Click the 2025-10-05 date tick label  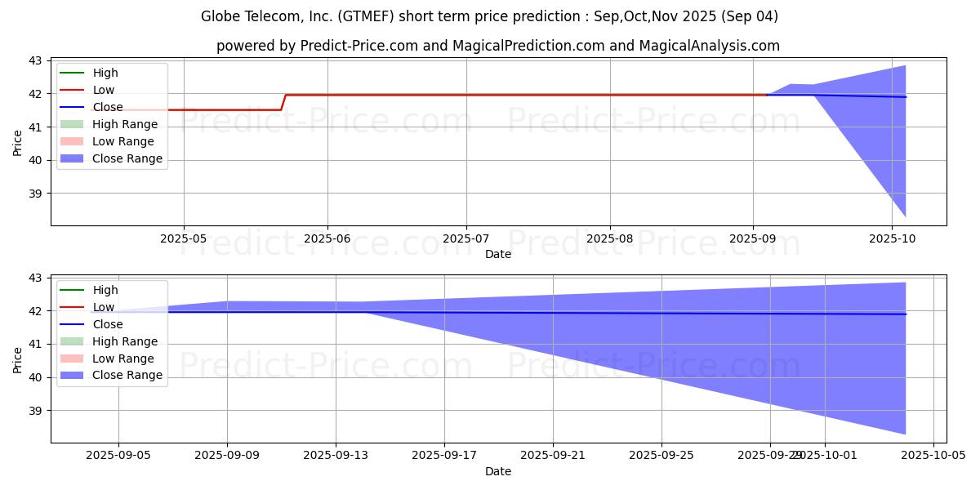pos(933,456)
